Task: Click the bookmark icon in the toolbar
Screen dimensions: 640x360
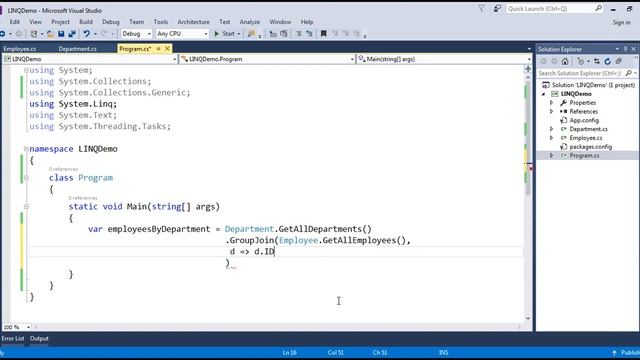Action: point(323,34)
